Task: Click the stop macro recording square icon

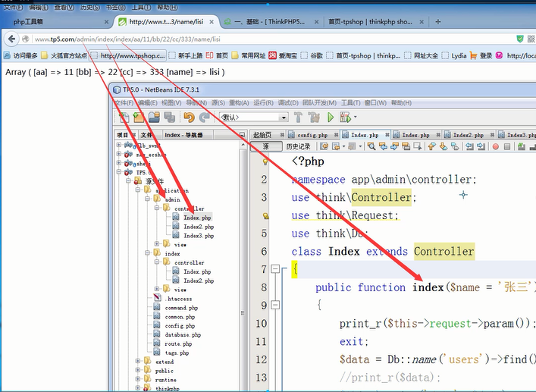Action: [507, 146]
